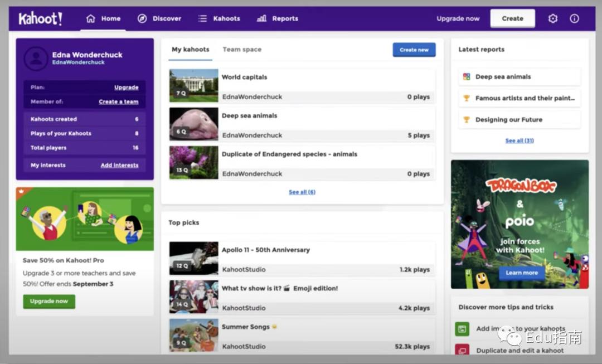Click Edna Wonderchuck's profile avatar
This screenshot has width=602, height=364.
(36, 59)
